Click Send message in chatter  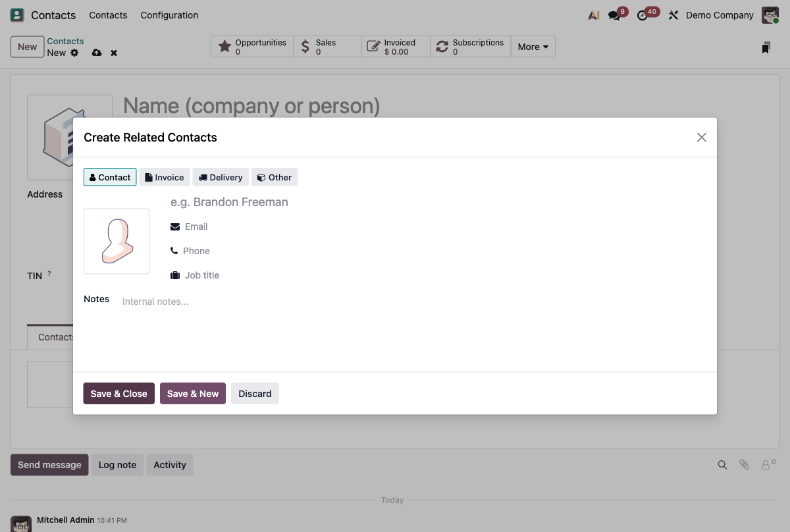(49, 465)
